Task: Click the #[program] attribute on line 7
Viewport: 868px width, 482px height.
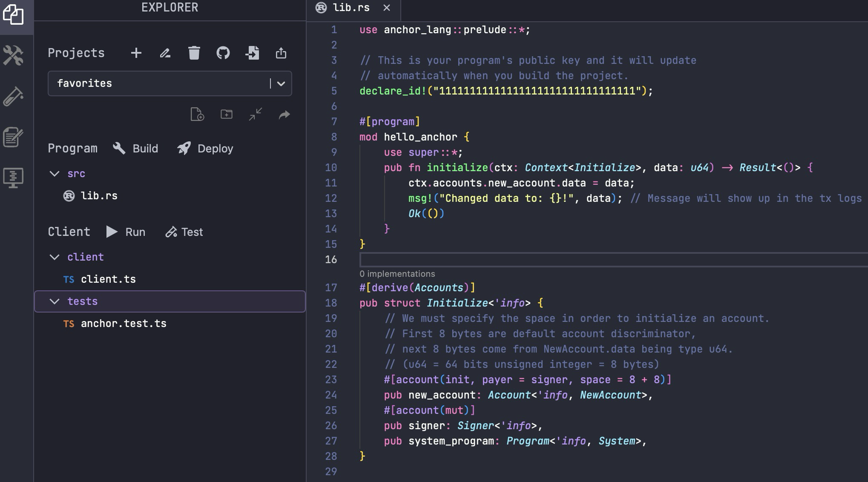Action: (x=390, y=122)
